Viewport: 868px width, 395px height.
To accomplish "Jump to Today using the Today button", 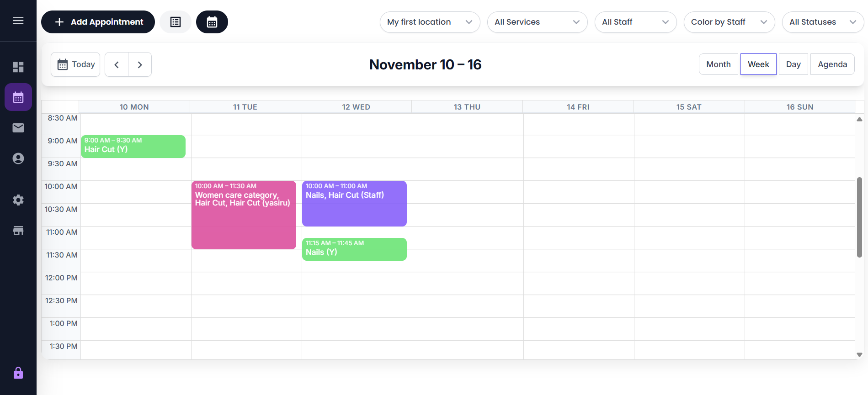I will [x=75, y=64].
